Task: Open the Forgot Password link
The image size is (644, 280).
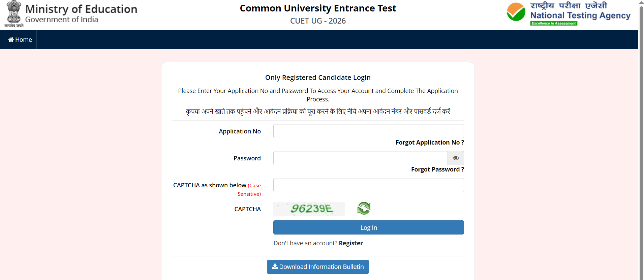Action: click(x=437, y=169)
